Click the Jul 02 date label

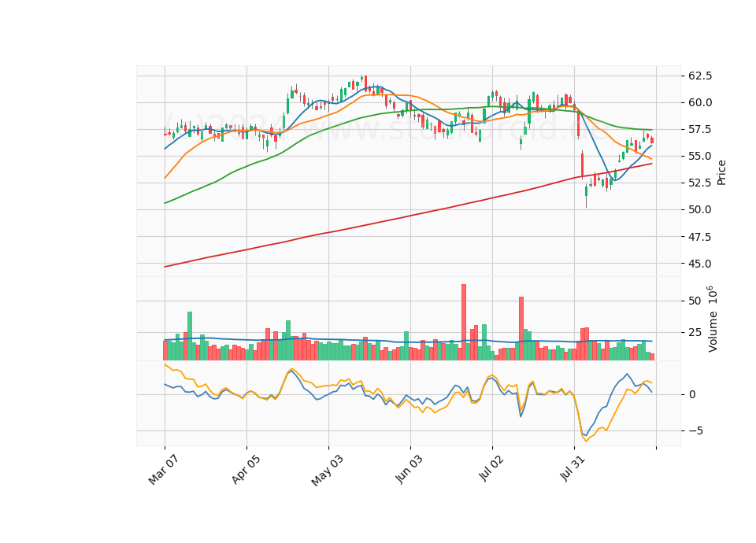click(491, 469)
